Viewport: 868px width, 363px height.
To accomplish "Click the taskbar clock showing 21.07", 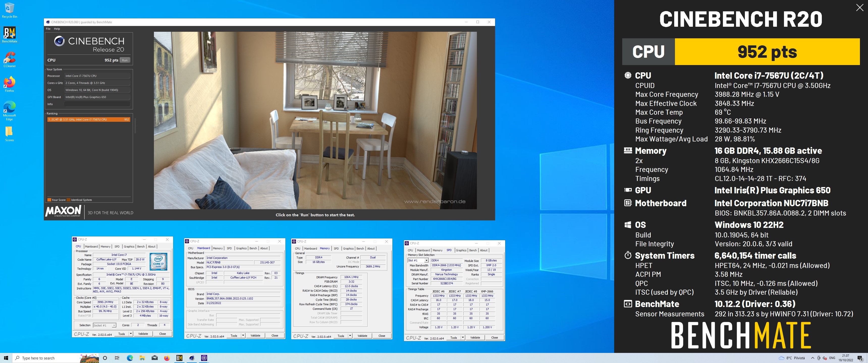I will point(846,358).
